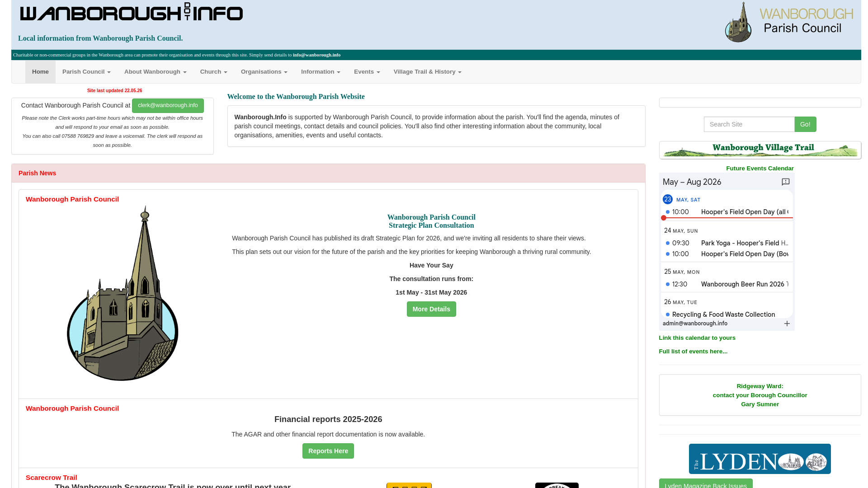Screen dimensions: 868x488
Task: Contact Borough Councillor Gary Sumner link
Action: (760, 395)
